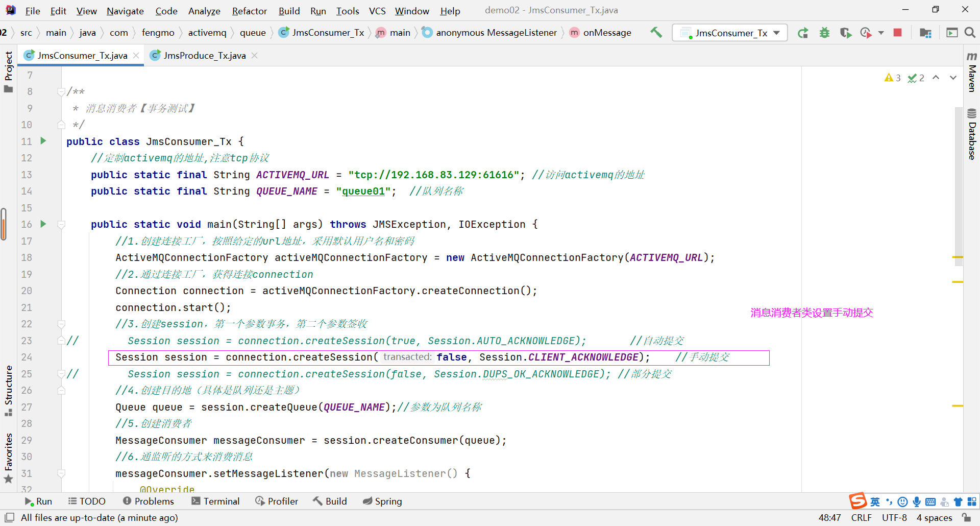The width and height of the screenshot is (980, 526).
Task: Click the warning stripe marker near line 27
Action: pos(958,405)
